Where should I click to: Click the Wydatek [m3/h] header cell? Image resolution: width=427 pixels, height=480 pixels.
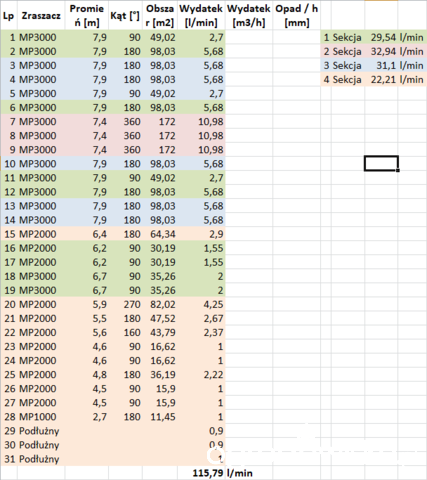(x=249, y=15)
